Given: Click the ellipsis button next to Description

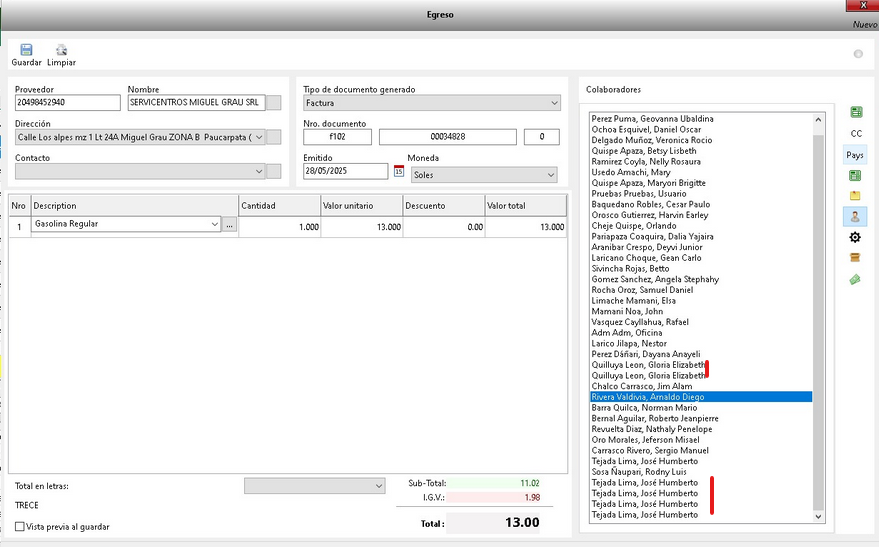Looking at the screenshot, I should 230,227.
